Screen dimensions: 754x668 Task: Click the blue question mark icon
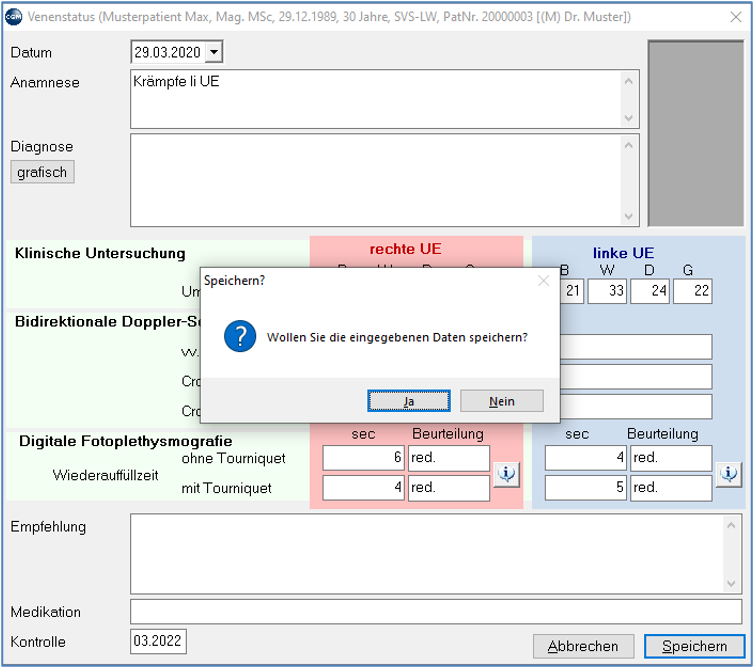240,336
